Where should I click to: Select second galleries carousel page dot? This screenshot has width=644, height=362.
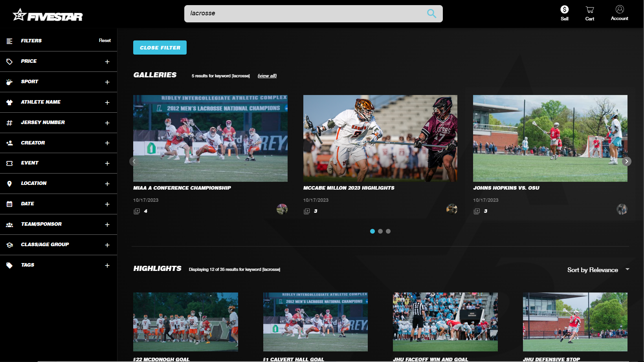tap(380, 231)
